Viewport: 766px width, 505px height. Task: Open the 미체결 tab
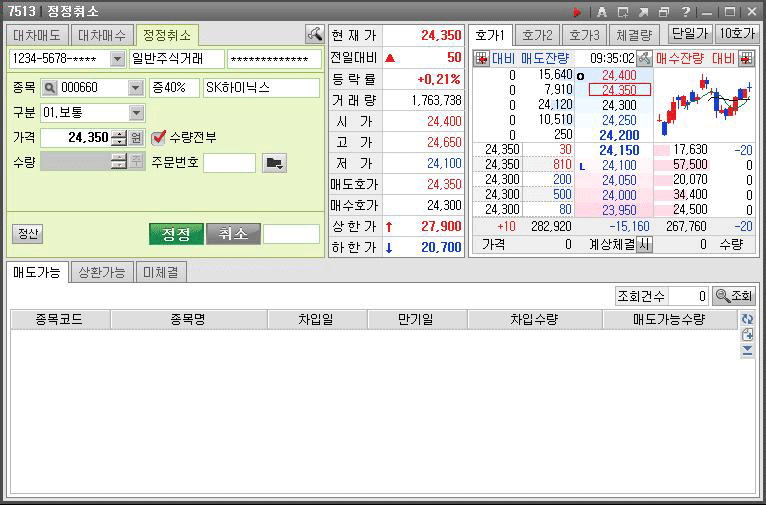click(161, 272)
